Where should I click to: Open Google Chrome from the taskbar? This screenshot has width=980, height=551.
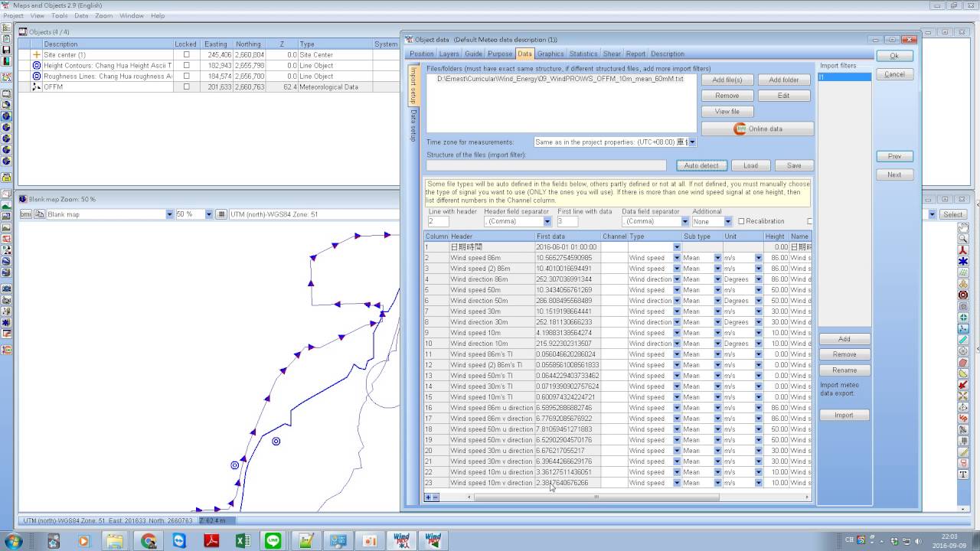149,541
